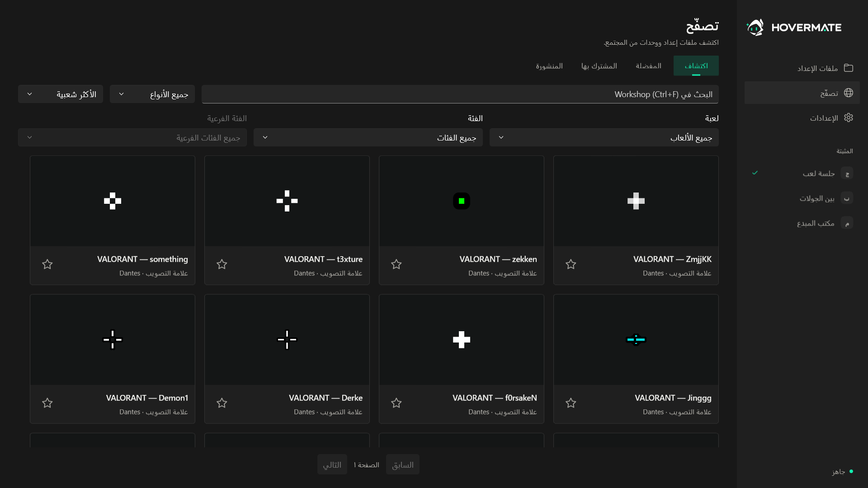Open ملفات الإعداد folder icon in sidebar
This screenshot has width=868, height=488.
849,68
